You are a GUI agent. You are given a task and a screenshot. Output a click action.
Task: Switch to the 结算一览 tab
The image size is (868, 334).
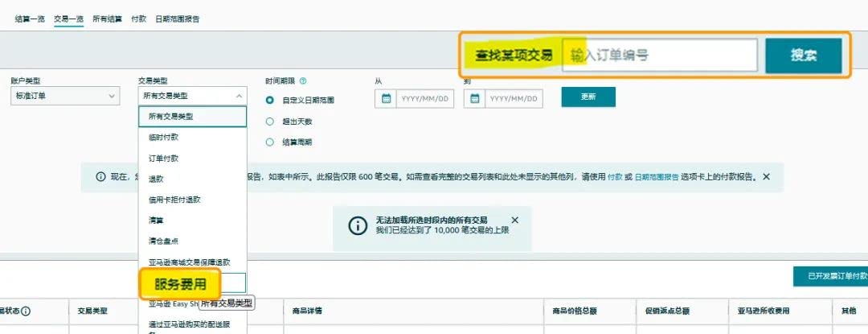tap(30, 19)
